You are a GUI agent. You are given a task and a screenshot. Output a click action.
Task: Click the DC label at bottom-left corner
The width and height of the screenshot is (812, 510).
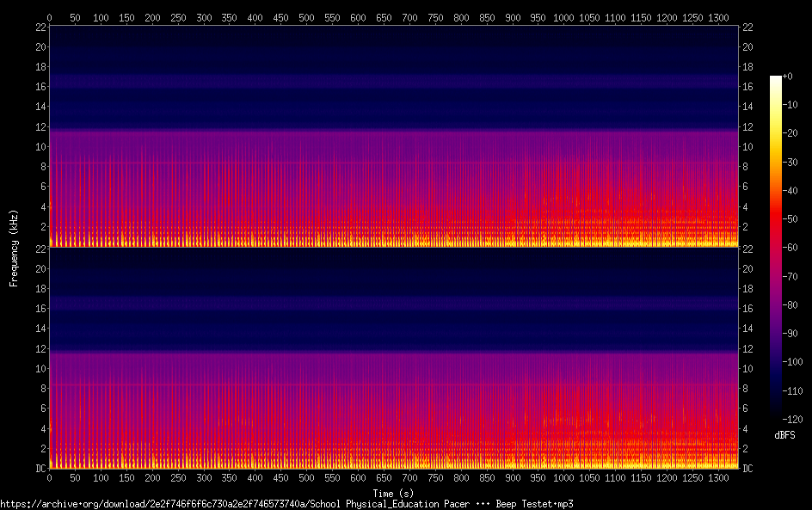tap(39, 469)
